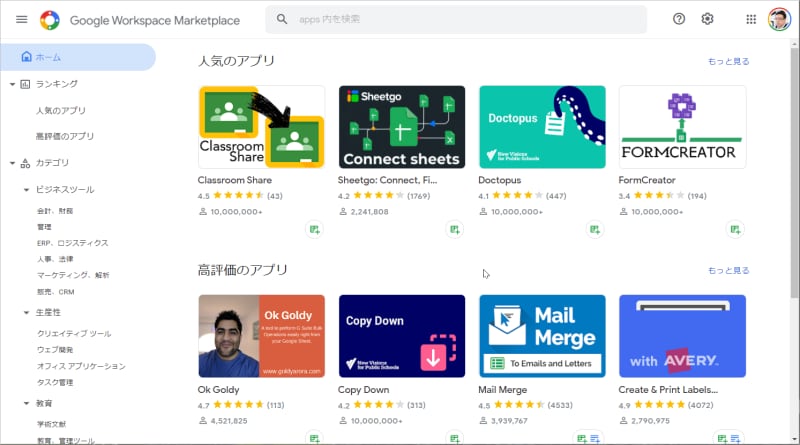This screenshot has height=445, width=800.
Task: Open the main hamburger menu
Action: (21, 19)
